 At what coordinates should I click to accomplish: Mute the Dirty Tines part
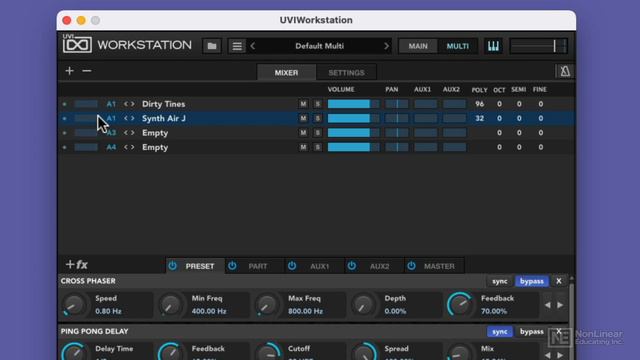[303, 104]
